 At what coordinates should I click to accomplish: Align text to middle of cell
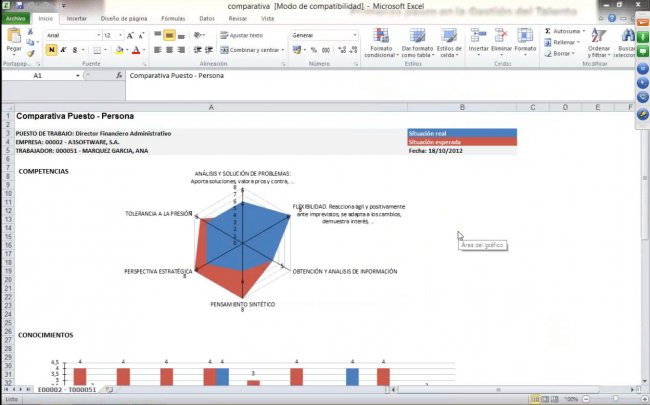pos(169,35)
